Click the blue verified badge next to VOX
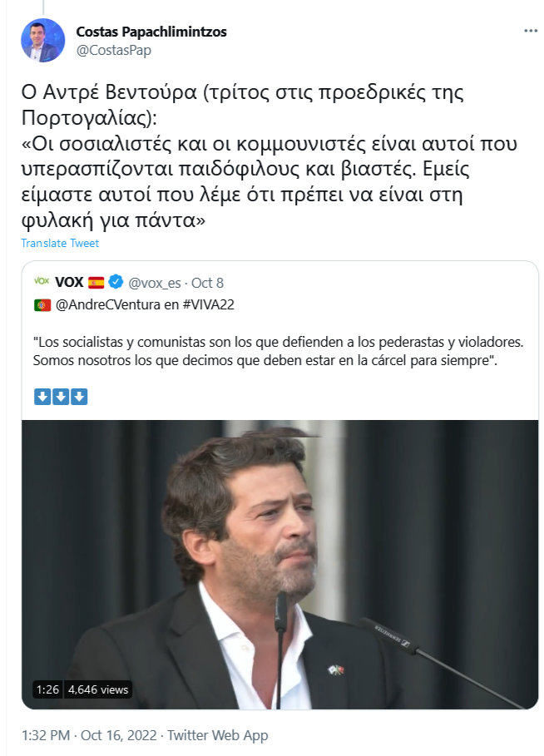 click(116, 282)
